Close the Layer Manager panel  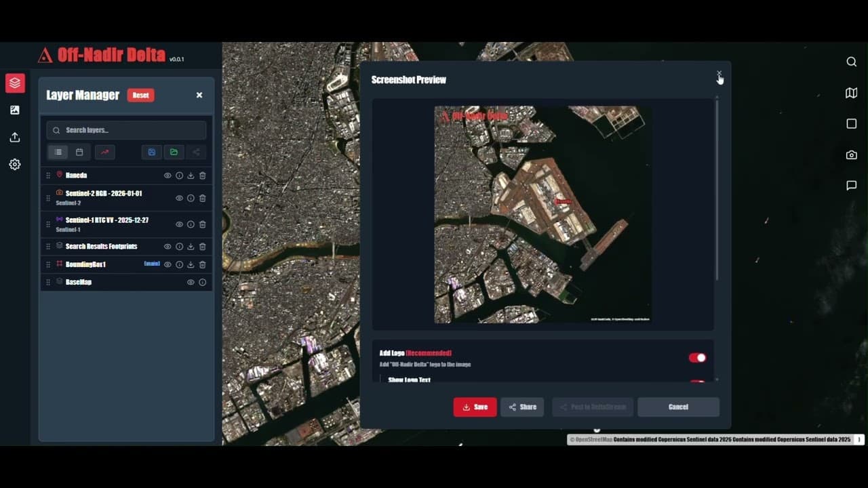(x=199, y=95)
